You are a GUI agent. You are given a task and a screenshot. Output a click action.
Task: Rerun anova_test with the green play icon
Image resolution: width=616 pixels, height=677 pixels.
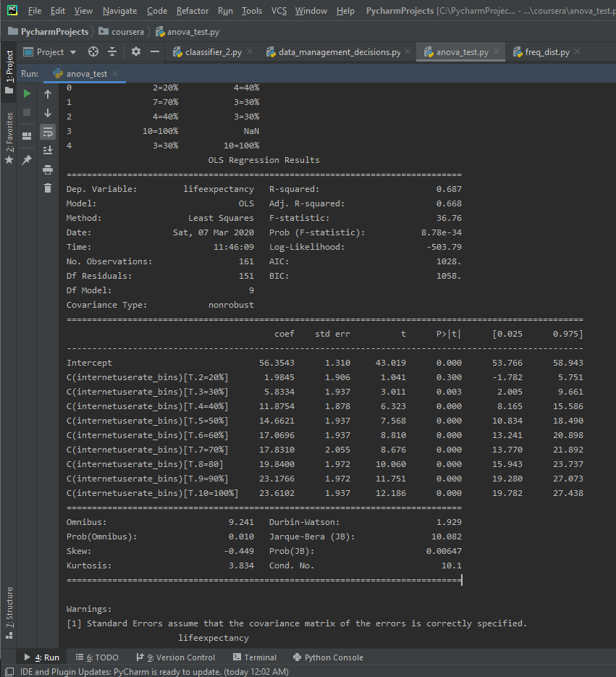click(x=28, y=93)
